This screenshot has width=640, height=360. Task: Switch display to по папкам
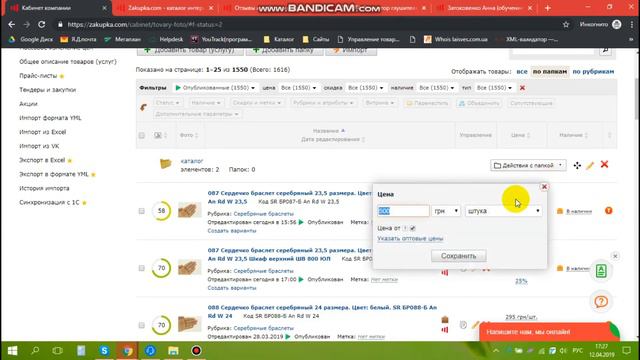[550, 71]
